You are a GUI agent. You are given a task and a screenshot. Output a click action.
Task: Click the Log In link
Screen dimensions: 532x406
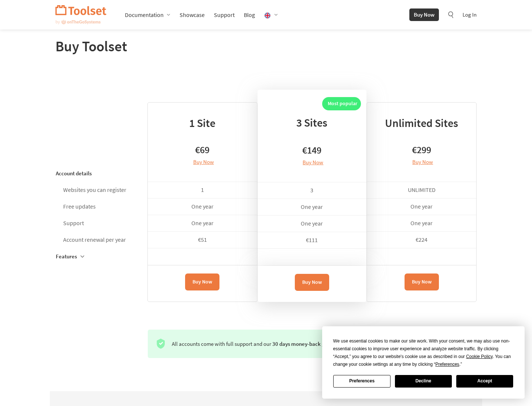(470, 15)
